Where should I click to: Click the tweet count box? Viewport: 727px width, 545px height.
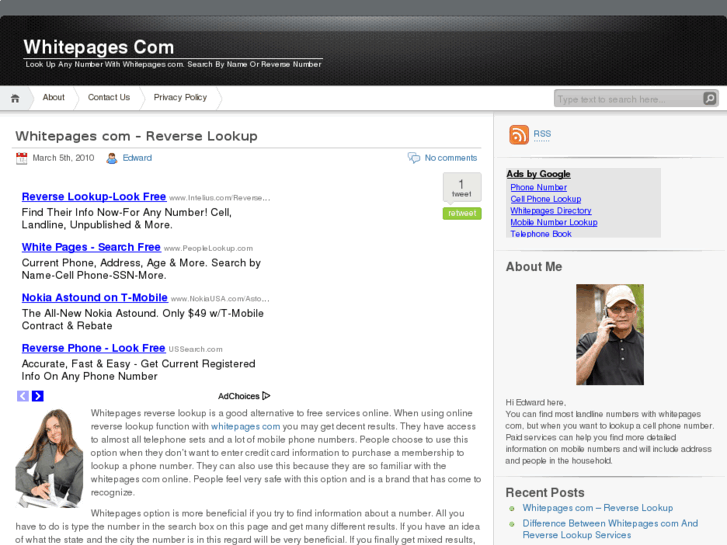click(x=462, y=187)
